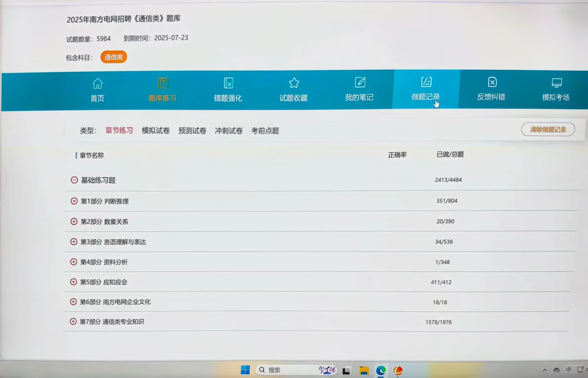Open Task View in taskbar
588x378 pixels.
(346, 370)
